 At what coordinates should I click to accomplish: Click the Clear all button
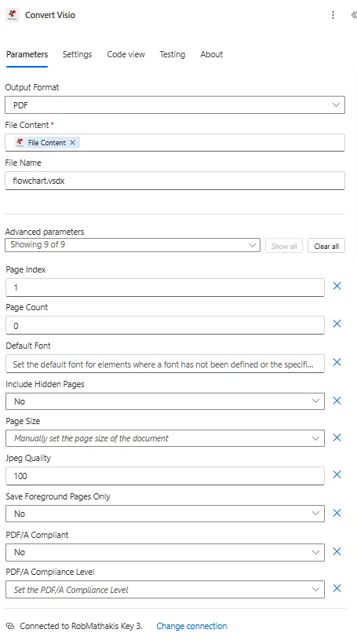pyautogui.click(x=326, y=246)
